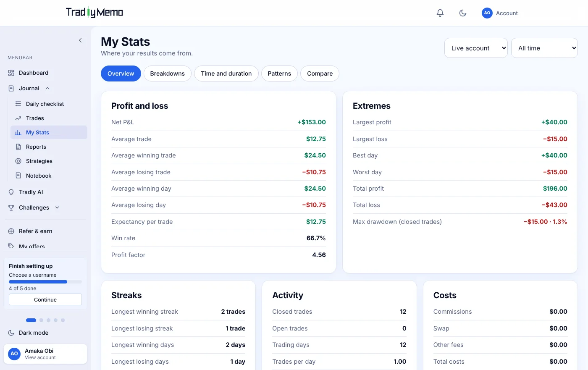Screen dimensions: 588x370
Task: Click the Win rate value 66.7%
Action: 316,238
